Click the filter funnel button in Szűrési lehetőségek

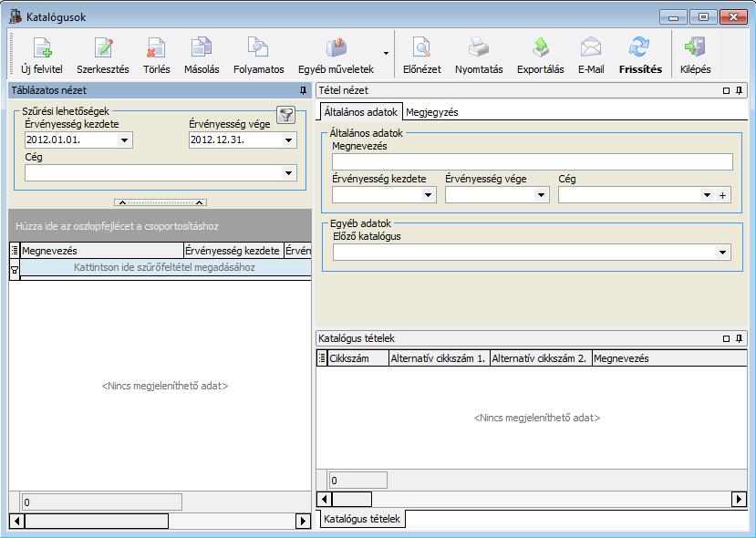[286, 115]
